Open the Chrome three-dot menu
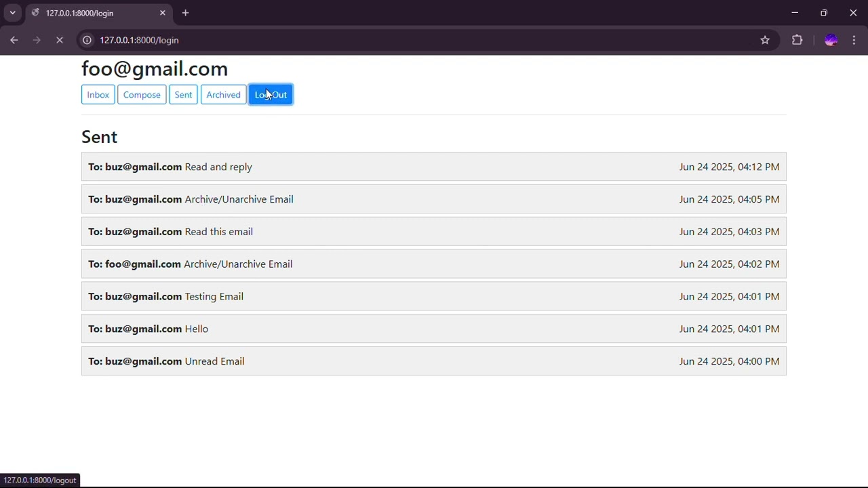868x488 pixels. tap(854, 40)
